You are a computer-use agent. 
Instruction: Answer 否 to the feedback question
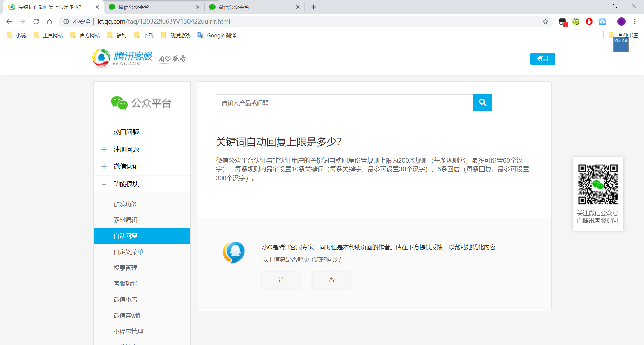point(331,280)
